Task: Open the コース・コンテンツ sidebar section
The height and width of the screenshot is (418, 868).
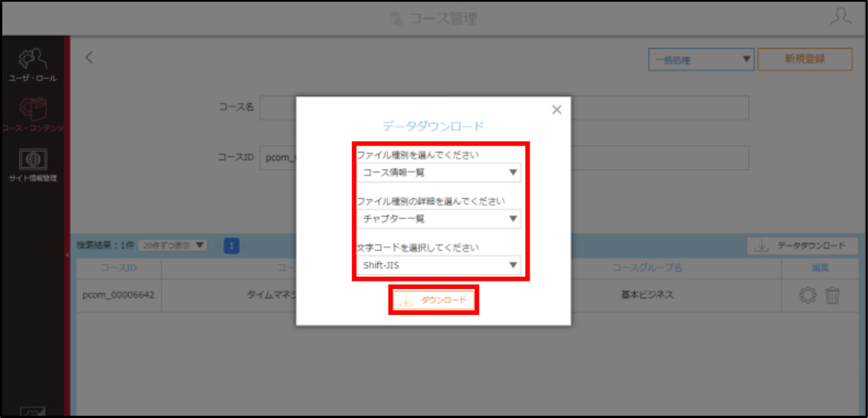Action: click(x=32, y=116)
